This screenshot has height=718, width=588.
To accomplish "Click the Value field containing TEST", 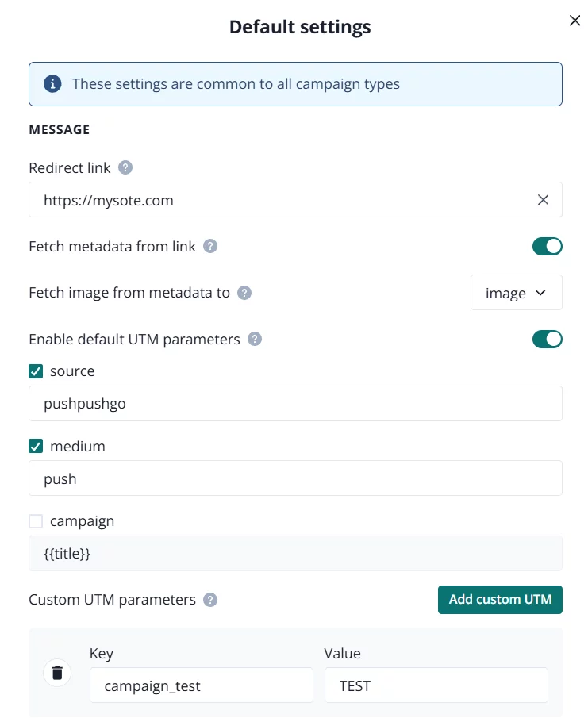I will 436,685.
